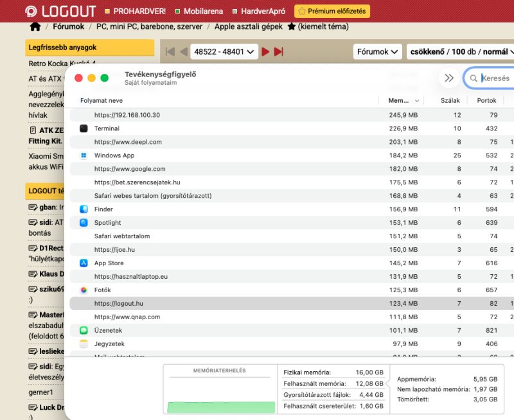
Task: Select the https://192.168.100.30 process row
Action: click(x=292, y=115)
